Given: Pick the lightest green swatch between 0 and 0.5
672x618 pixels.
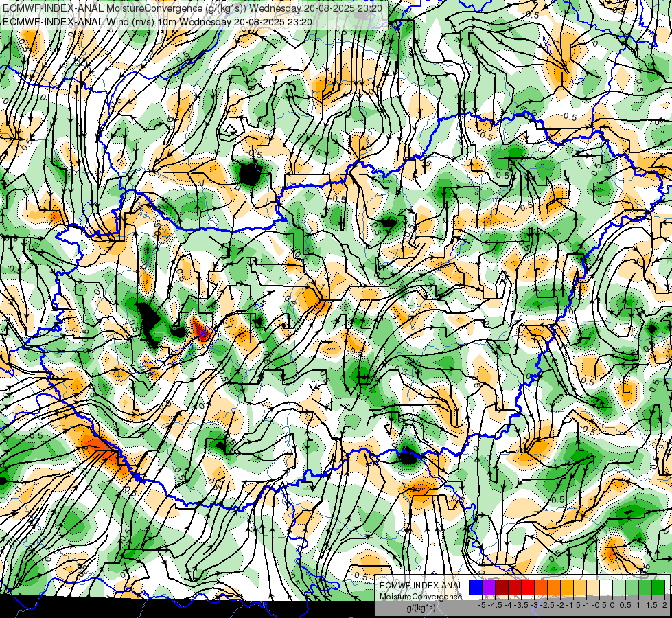Looking at the screenshot, I should (x=619, y=587).
